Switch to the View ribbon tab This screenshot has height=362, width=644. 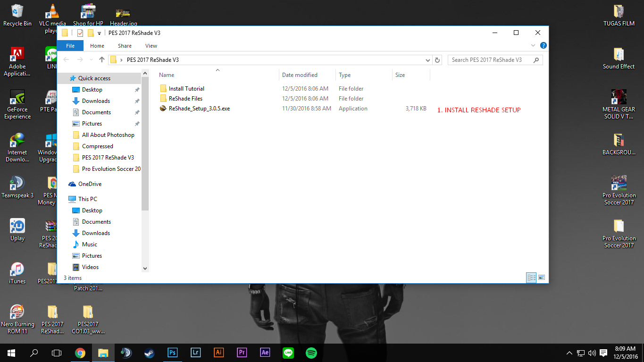151,46
